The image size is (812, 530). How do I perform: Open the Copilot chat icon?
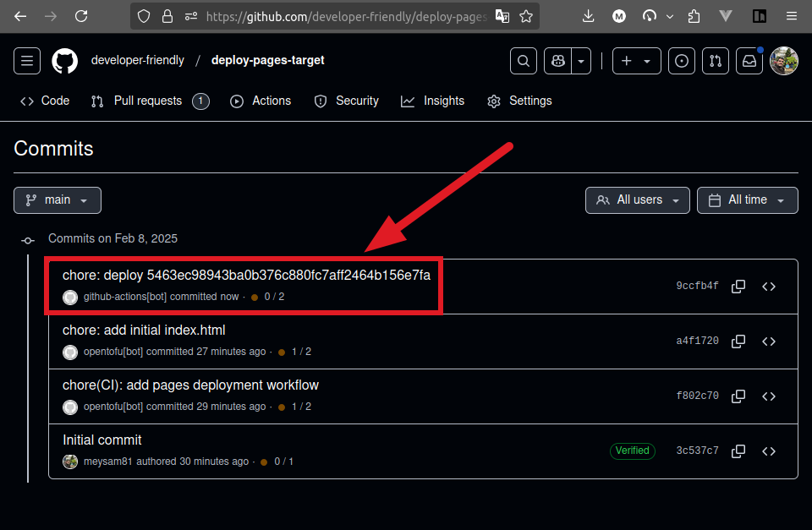pyautogui.click(x=558, y=61)
